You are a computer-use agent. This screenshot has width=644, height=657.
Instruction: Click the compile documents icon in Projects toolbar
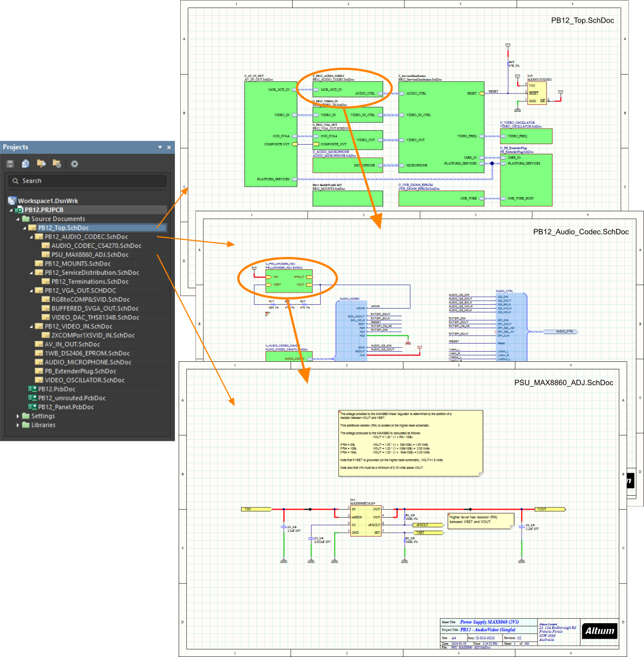coord(25,164)
